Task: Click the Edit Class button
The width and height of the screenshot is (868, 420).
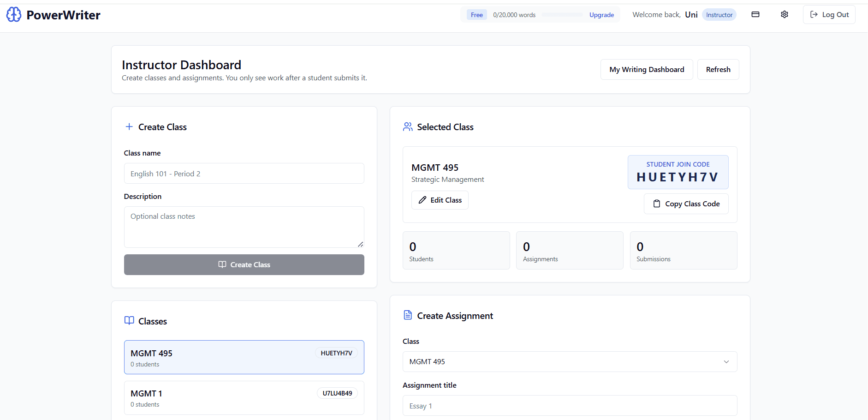Action: point(440,200)
